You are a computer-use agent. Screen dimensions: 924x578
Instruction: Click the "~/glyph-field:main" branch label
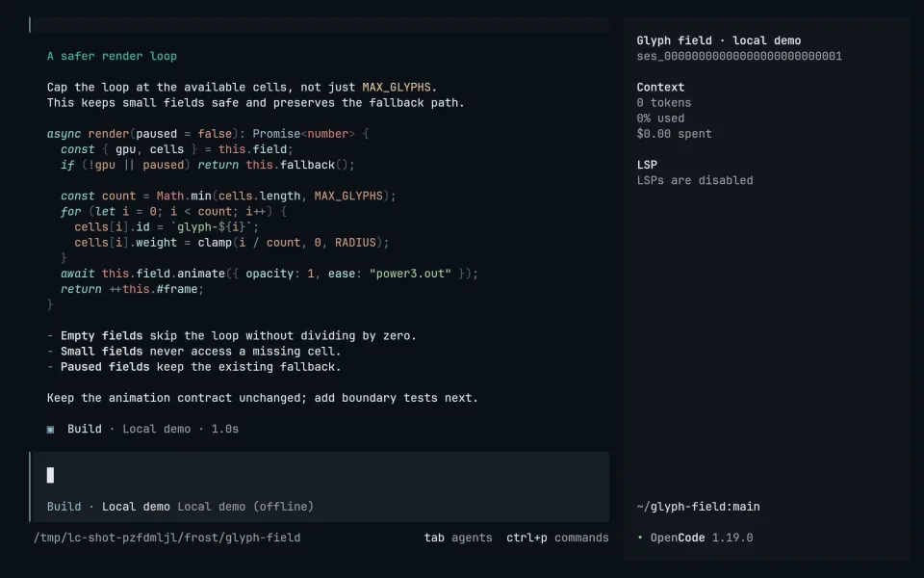point(698,507)
